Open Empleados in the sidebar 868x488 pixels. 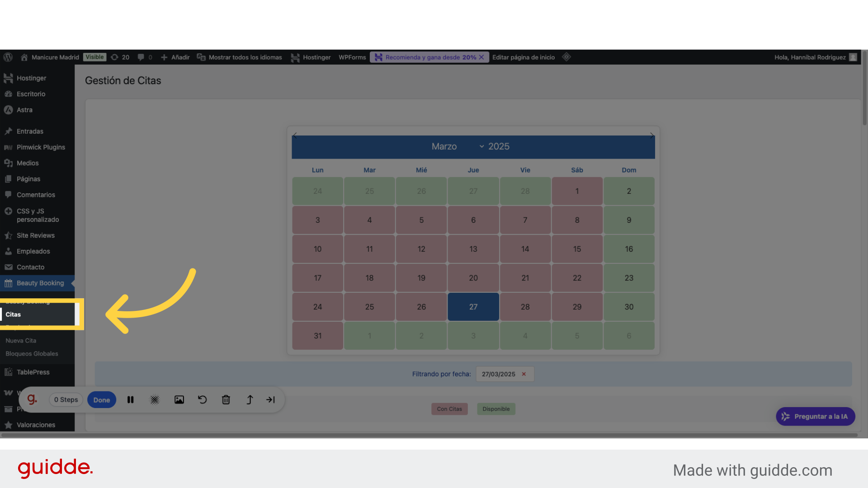pyautogui.click(x=33, y=251)
